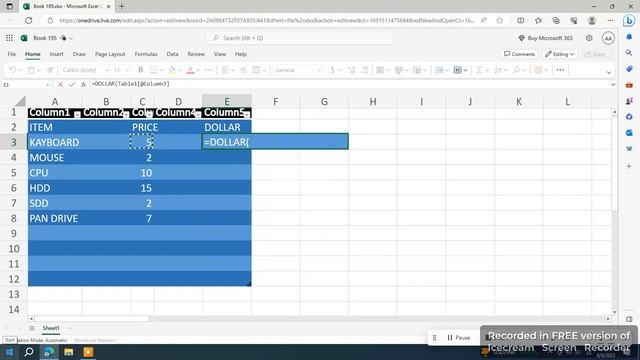Click the Conditional Formatting icon

[380, 70]
